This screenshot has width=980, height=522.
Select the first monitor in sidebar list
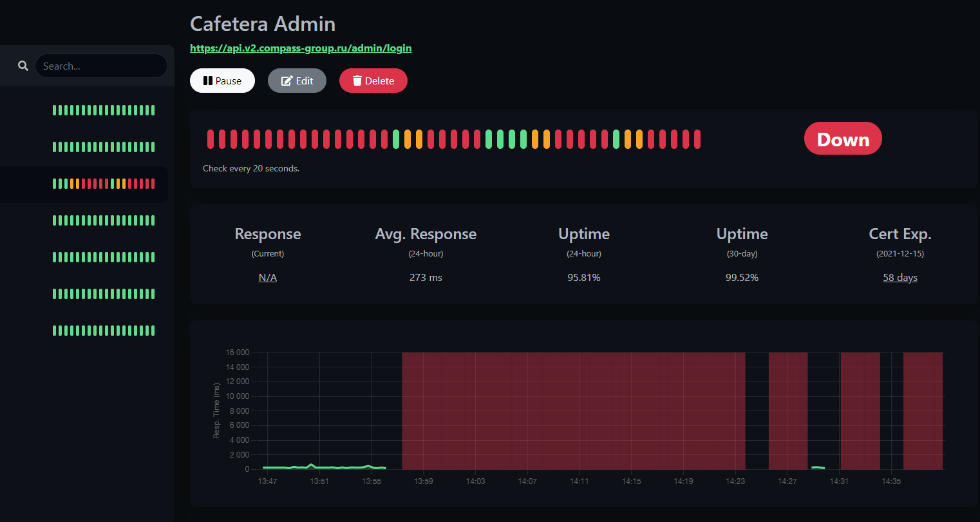tap(103, 110)
